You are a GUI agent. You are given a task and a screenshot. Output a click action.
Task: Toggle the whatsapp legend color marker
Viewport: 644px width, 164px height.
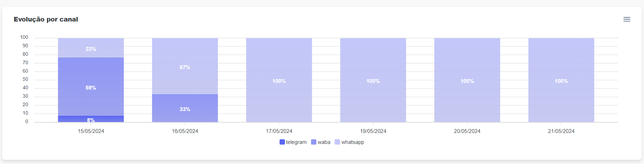(337, 142)
